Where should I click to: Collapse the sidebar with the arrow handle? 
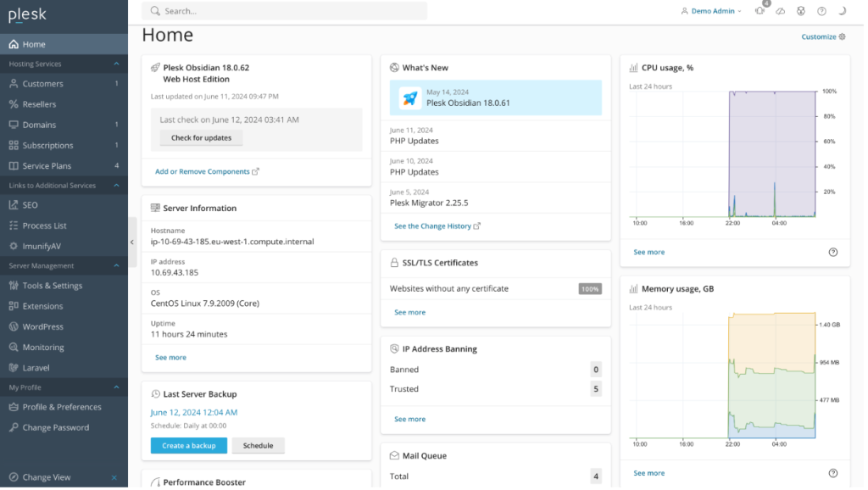coord(132,243)
